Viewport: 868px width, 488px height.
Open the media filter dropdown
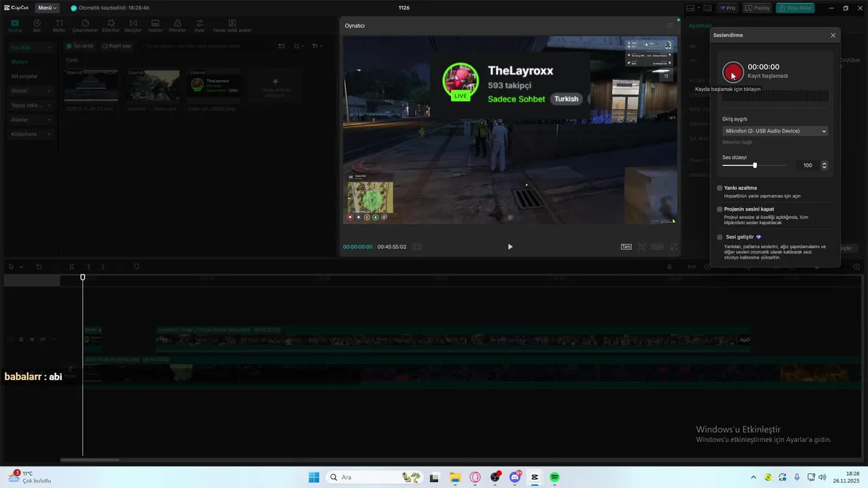pos(317,46)
